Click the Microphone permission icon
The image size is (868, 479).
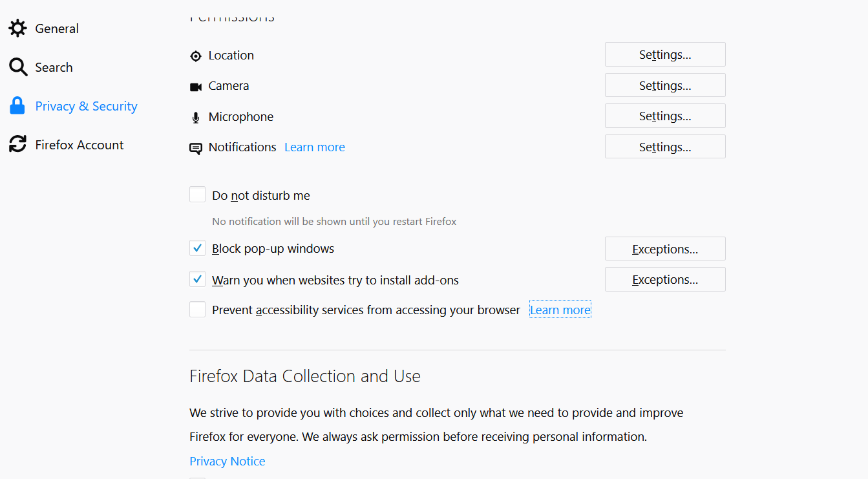pyautogui.click(x=196, y=118)
